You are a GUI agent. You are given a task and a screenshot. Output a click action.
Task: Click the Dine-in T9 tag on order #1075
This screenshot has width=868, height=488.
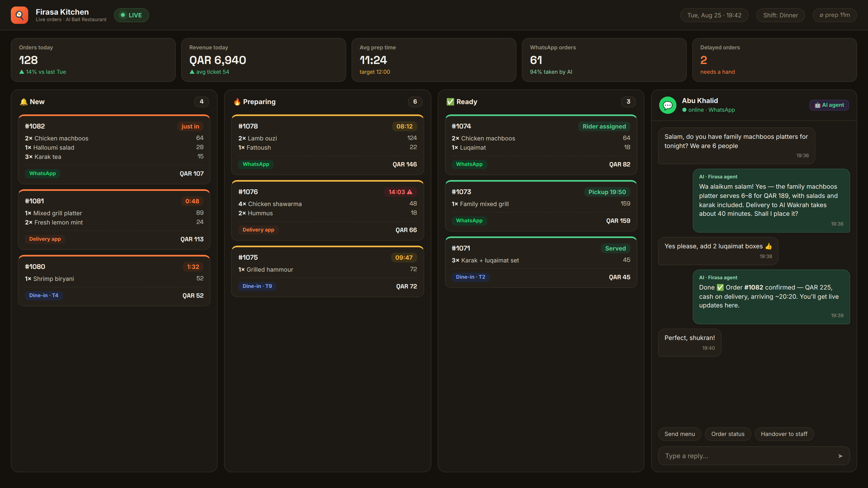tap(257, 286)
